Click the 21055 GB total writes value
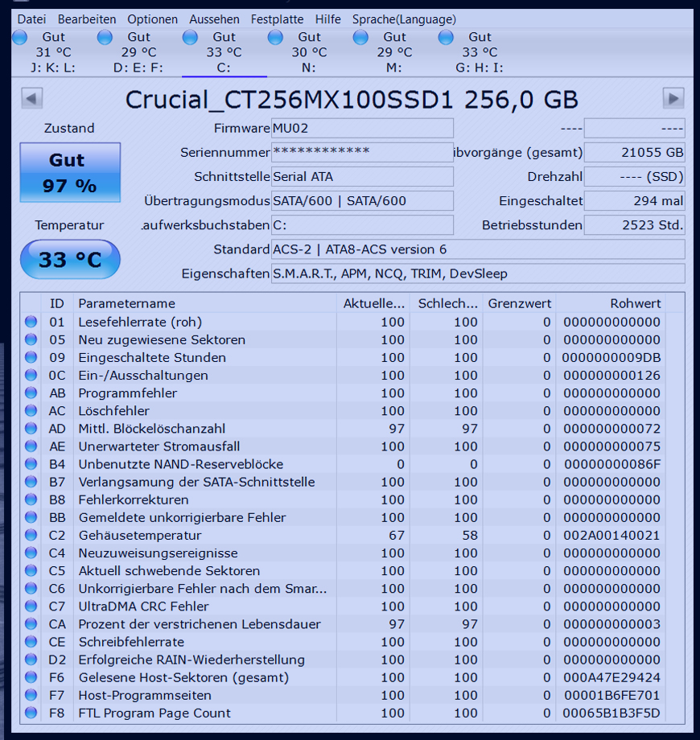 [x=634, y=153]
